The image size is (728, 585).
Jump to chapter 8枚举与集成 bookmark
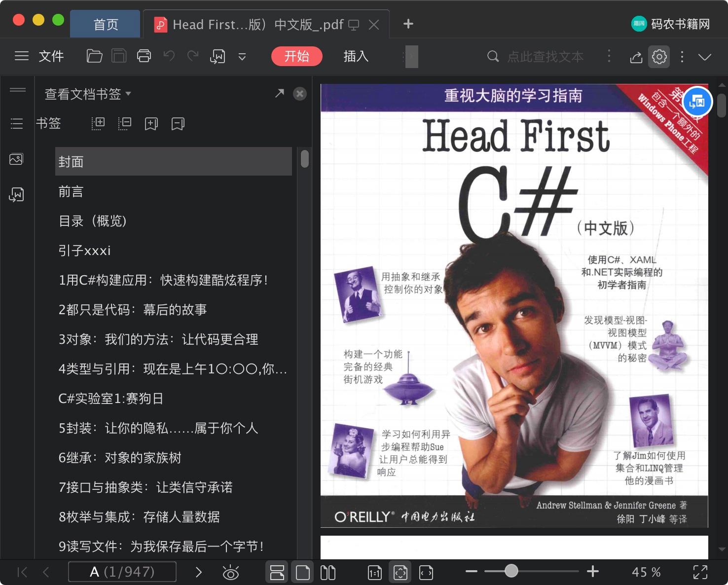point(174,517)
